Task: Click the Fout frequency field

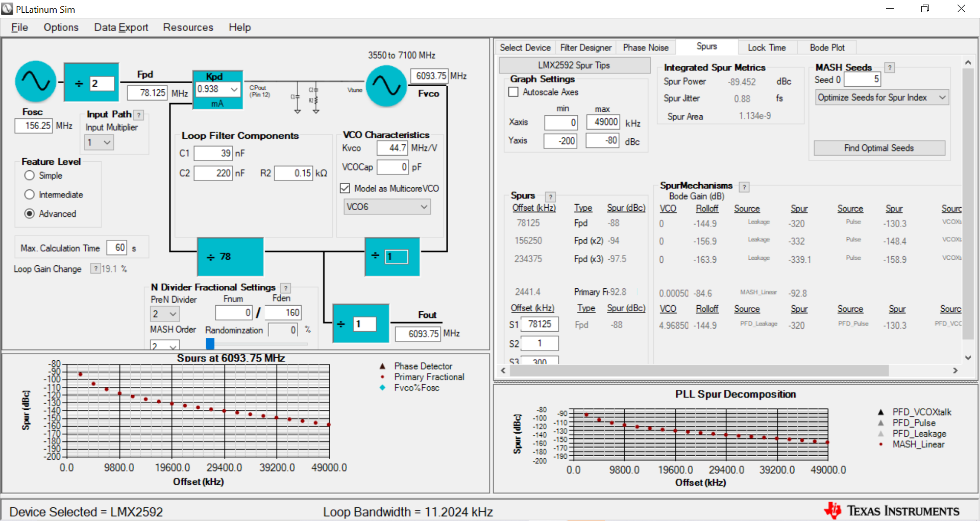Action: pos(418,334)
